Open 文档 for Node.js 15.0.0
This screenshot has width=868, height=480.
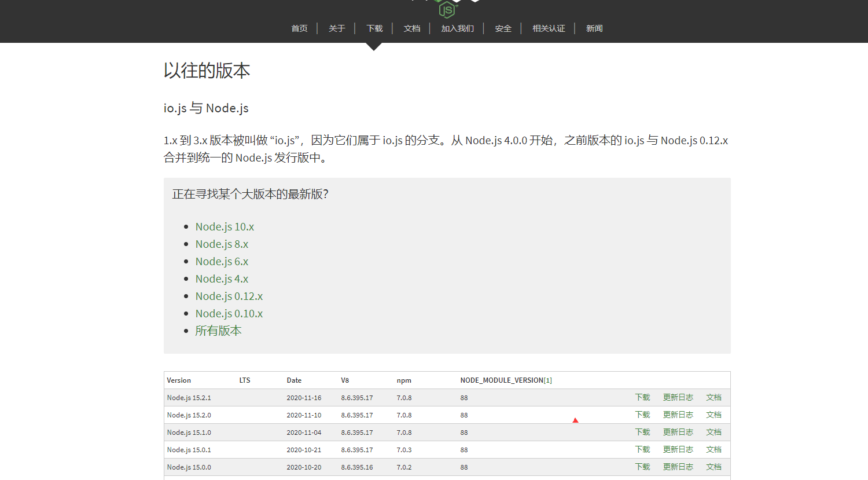coord(713,467)
